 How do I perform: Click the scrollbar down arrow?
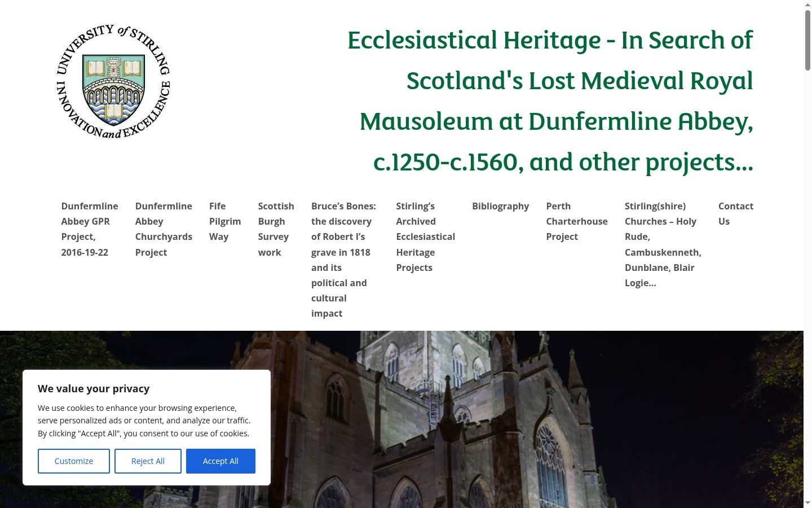point(807,503)
